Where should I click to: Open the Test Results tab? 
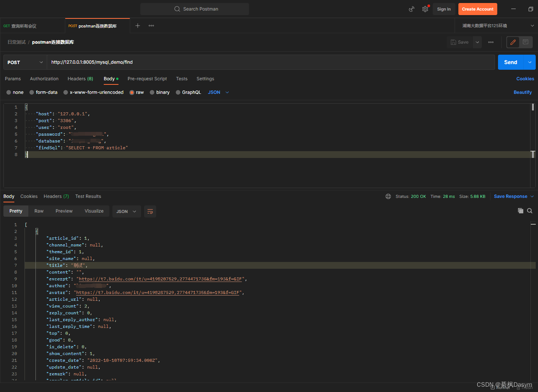88,196
